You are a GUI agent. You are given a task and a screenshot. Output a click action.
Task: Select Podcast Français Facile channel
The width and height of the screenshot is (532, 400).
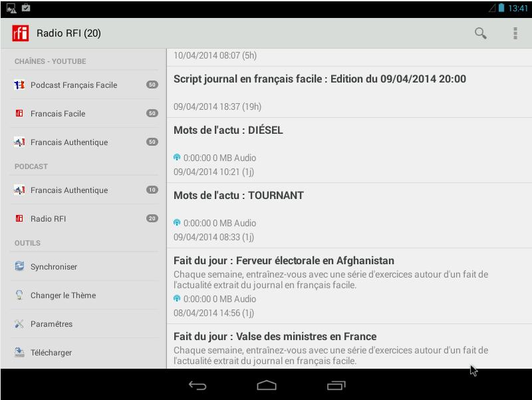point(84,85)
